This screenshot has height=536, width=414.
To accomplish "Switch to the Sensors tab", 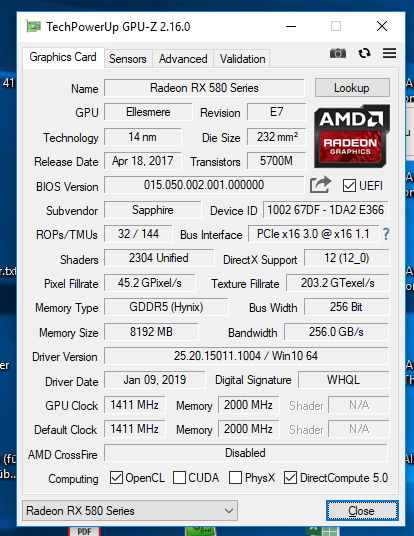I will [128, 59].
